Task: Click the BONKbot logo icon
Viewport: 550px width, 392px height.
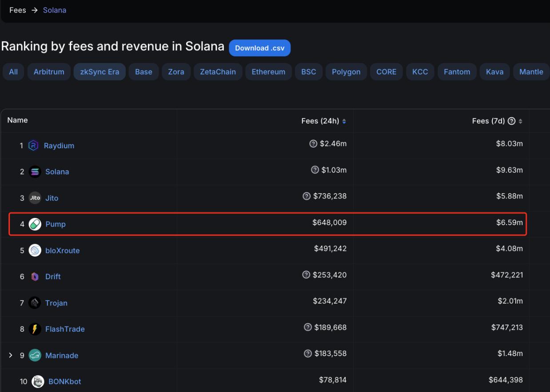Action: 38,381
